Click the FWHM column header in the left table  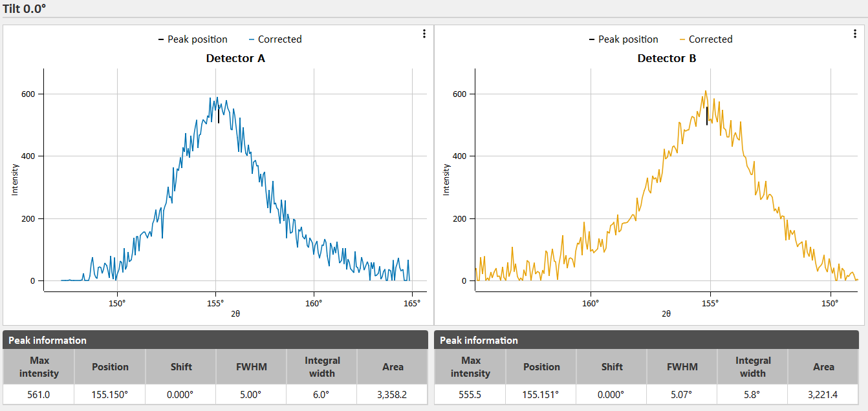click(252, 367)
